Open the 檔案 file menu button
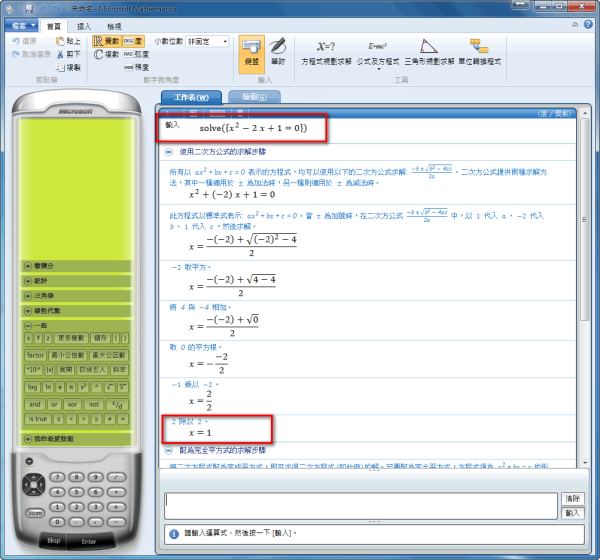 (21, 26)
